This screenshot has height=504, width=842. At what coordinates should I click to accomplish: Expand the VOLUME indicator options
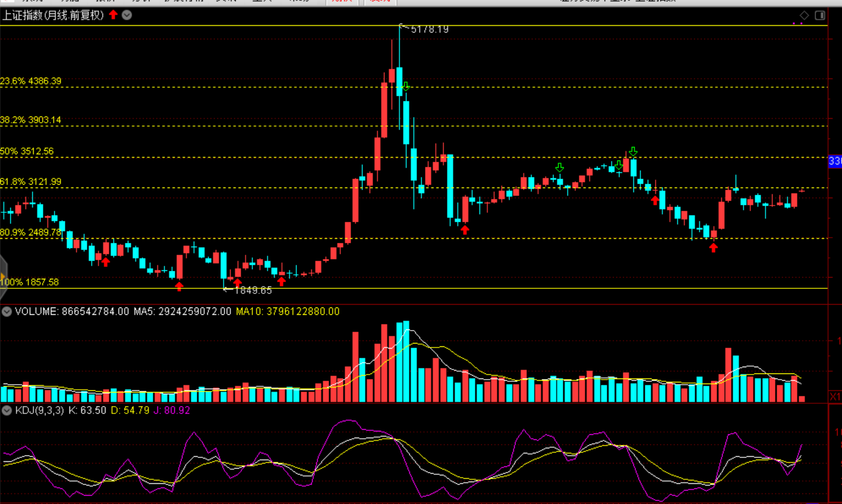7,311
